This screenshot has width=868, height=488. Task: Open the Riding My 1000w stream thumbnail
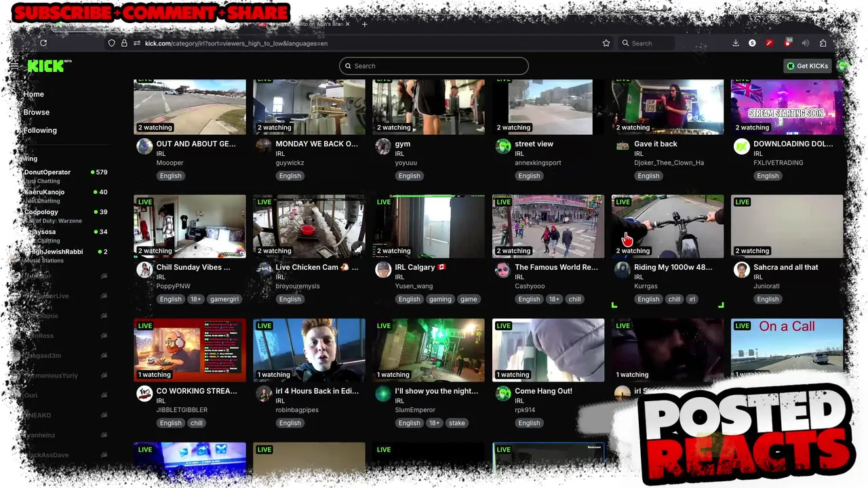tap(667, 226)
